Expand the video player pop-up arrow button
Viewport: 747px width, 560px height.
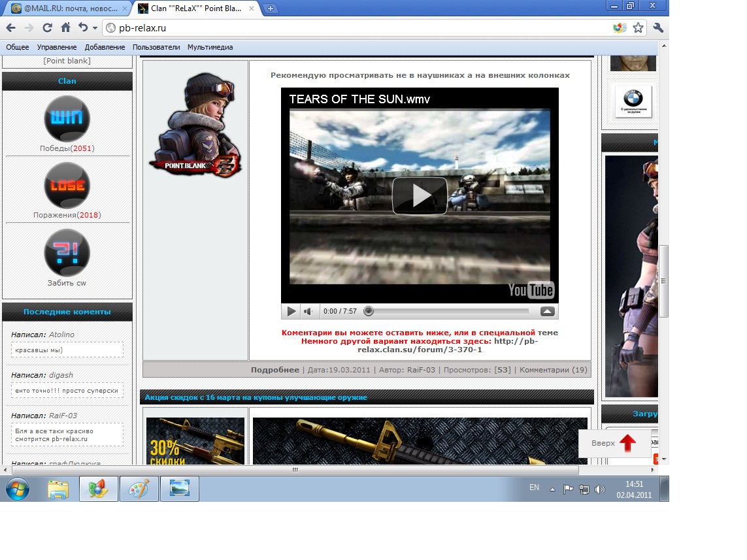pyautogui.click(x=548, y=312)
